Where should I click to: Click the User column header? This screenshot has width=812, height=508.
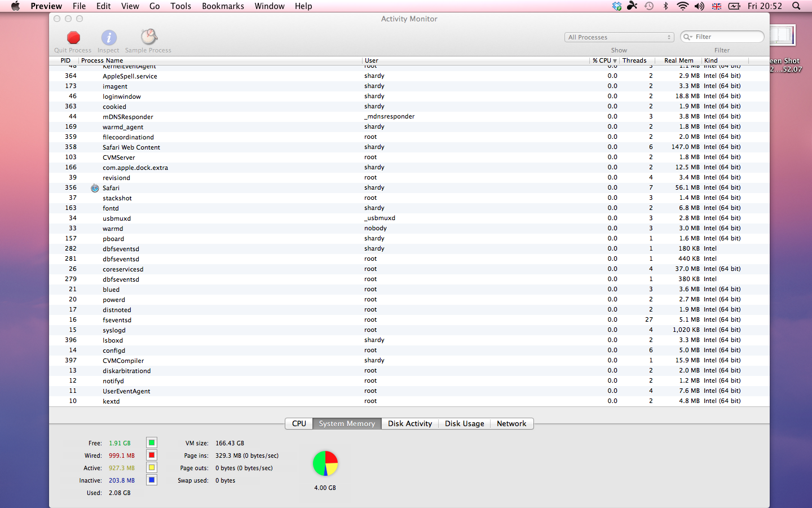click(476, 60)
